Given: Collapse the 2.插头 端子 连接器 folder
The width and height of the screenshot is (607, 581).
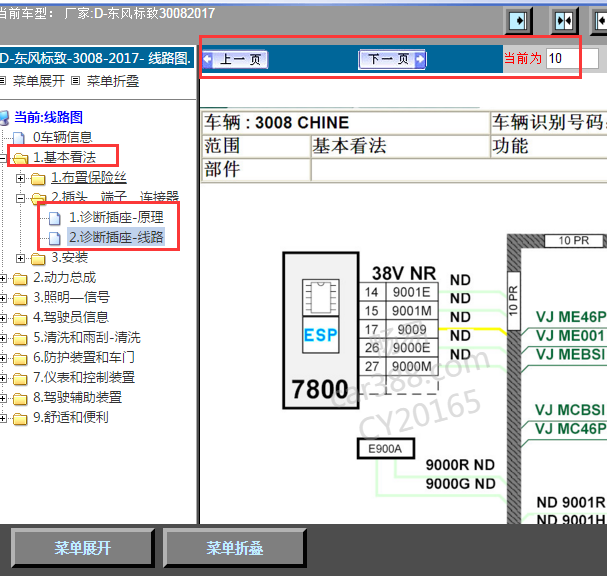Looking at the screenshot, I should point(20,198).
